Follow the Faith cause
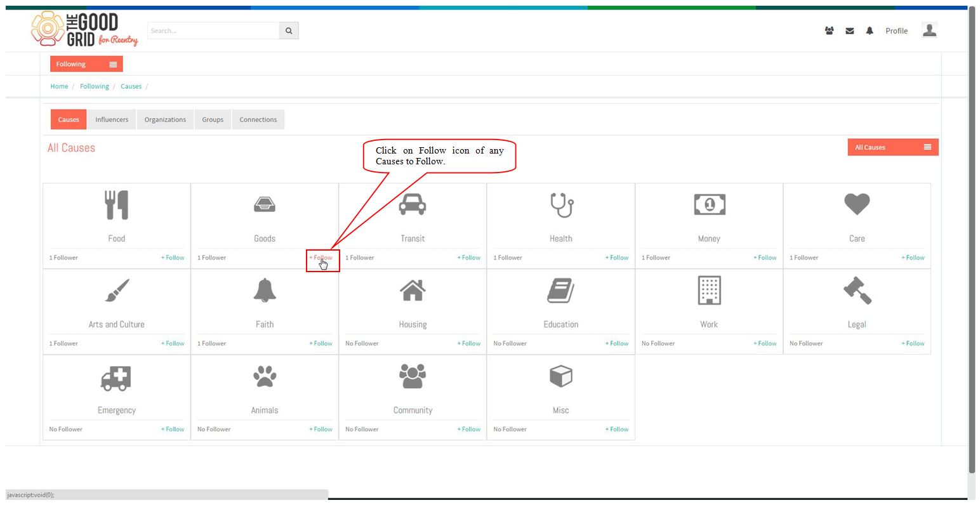980x505 pixels. [x=321, y=343]
